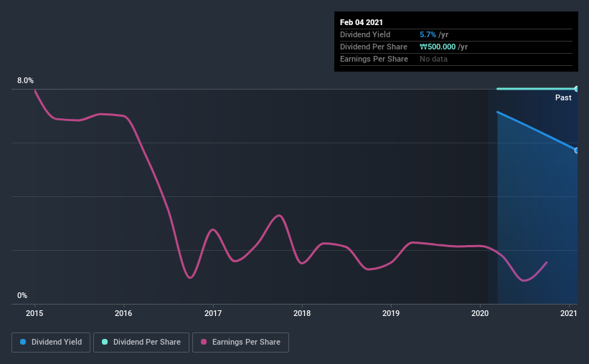Select the 2017 x-axis label

[213, 313]
